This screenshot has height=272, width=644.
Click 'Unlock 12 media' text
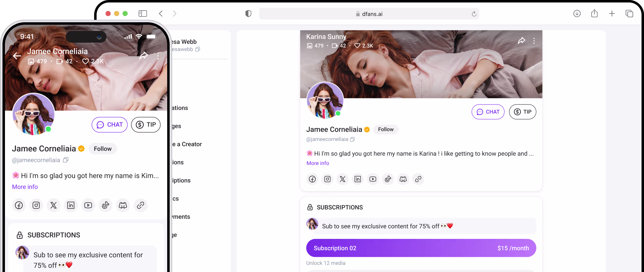point(326,263)
